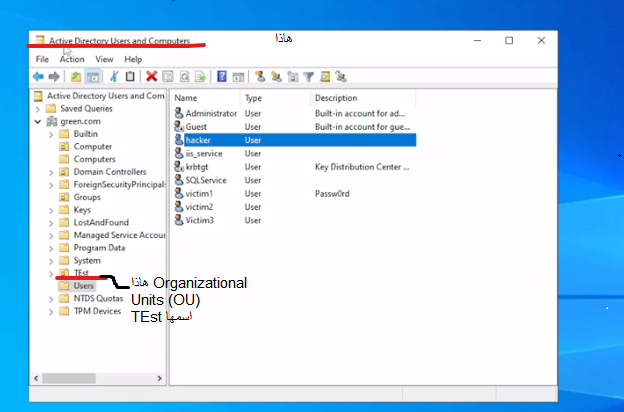Collapse the green.com domain node
This screenshot has width=624, height=412.
tap(38, 121)
